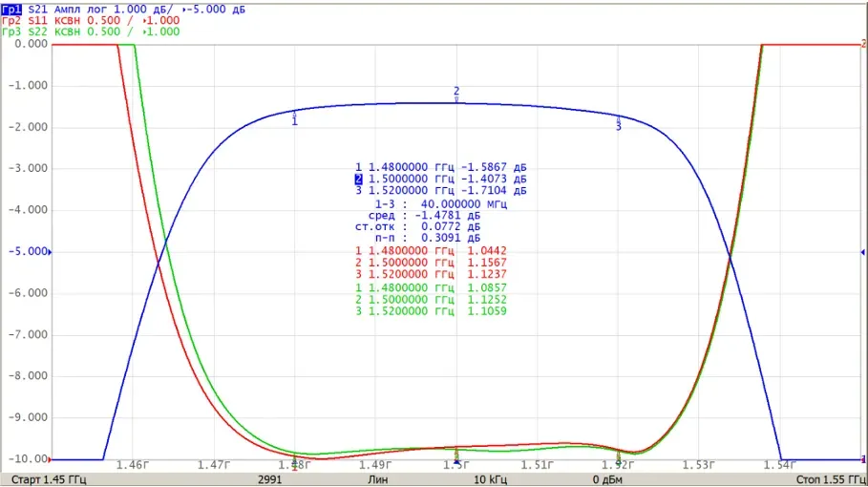Select the active Гр1 trace label
This screenshot has width=868, height=487.
point(11,10)
